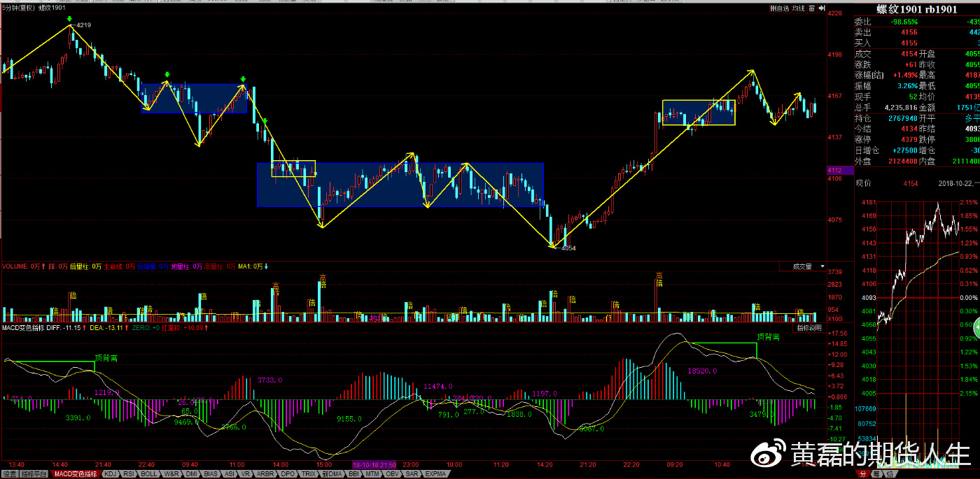Image resolution: width=980 pixels, height=479 pixels.
Task: Switch to the EXPMA indicator tab
Action: [x=435, y=473]
